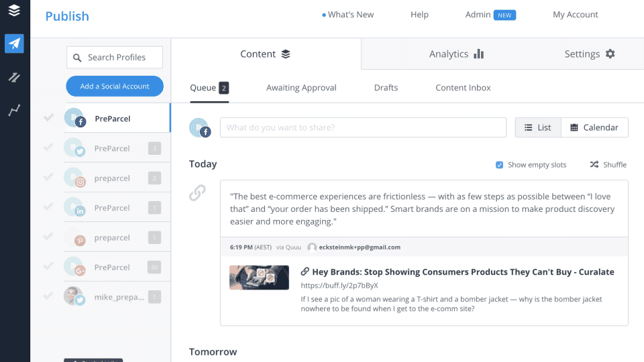Click the PreParcel LinkedIn profile avatar
644x362 pixels.
(74, 208)
